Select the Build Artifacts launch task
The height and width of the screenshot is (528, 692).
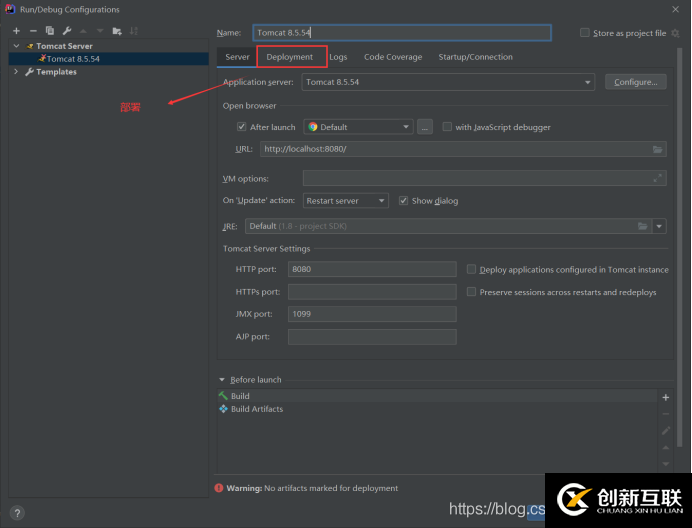click(x=437, y=409)
